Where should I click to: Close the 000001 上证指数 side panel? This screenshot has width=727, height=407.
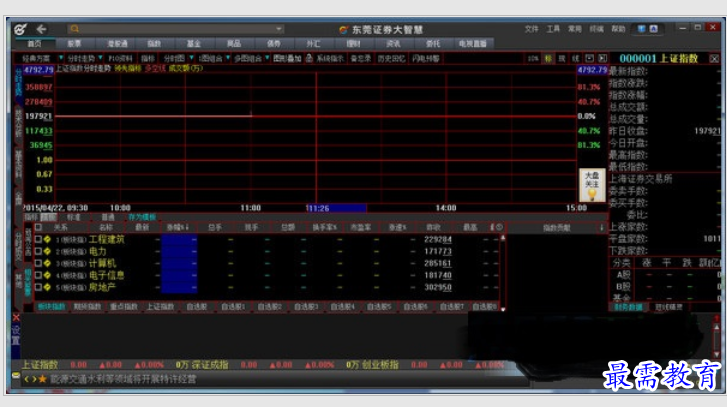714,58
